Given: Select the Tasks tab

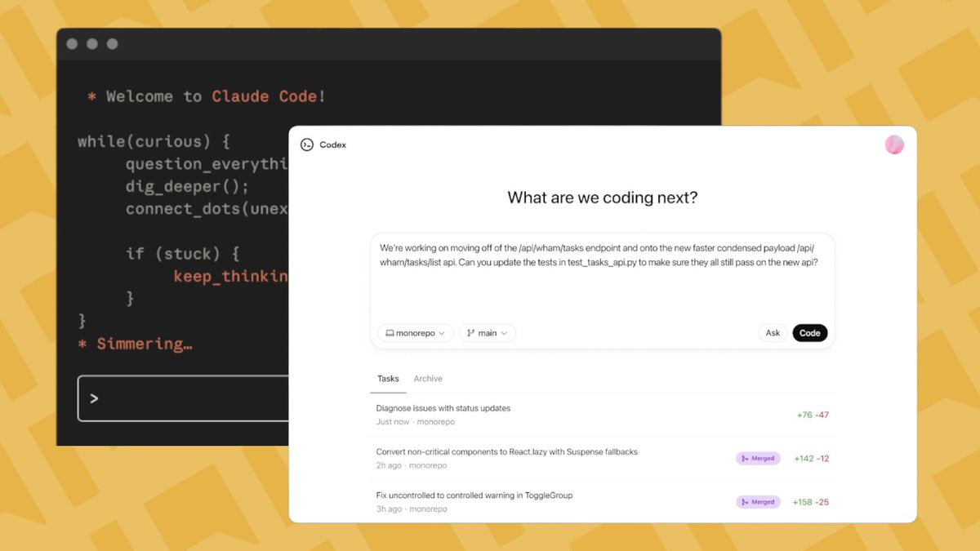Looking at the screenshot, I should coord(387,378).
